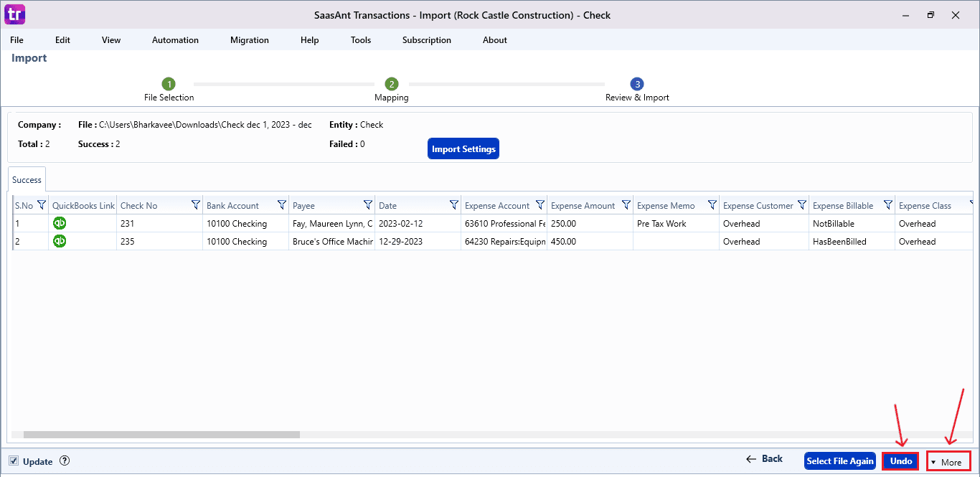Screen dimensions: 980x477
Task: Click filter icon on Bank Account column
Action: (282, 205)
